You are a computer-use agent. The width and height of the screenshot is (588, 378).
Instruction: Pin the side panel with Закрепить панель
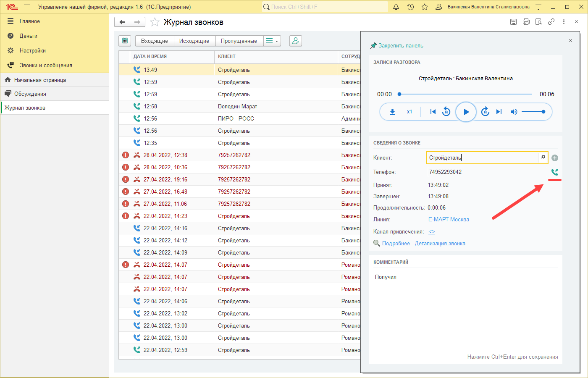396,46
